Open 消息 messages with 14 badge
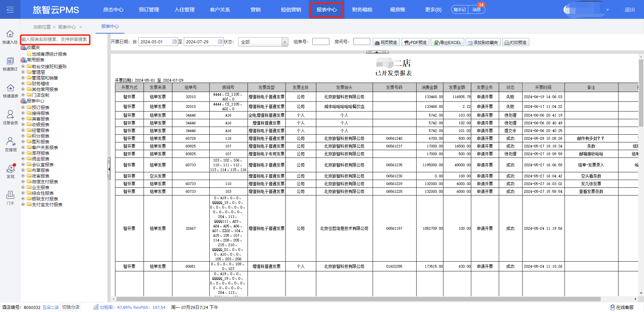Image resolution: width=644 pixels, height=312 pixels. click(x=477, y=9)
